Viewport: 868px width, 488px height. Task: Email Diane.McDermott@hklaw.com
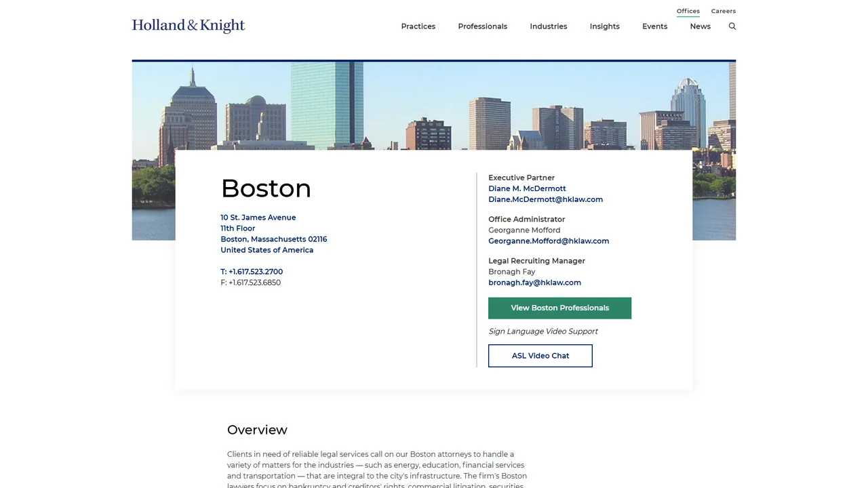(x=546, y=199)
